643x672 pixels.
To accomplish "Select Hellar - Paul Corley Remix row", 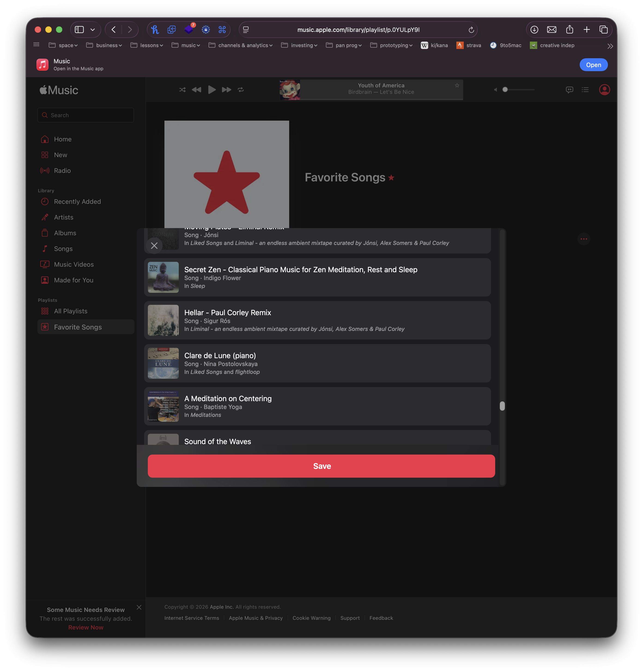I will point(317,321).
